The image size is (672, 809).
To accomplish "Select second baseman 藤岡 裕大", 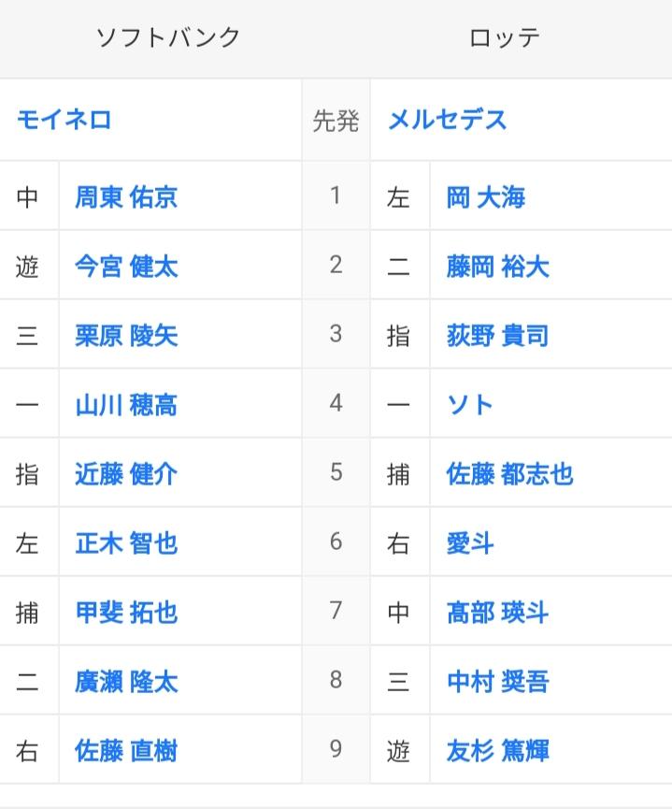I will 497,266.
